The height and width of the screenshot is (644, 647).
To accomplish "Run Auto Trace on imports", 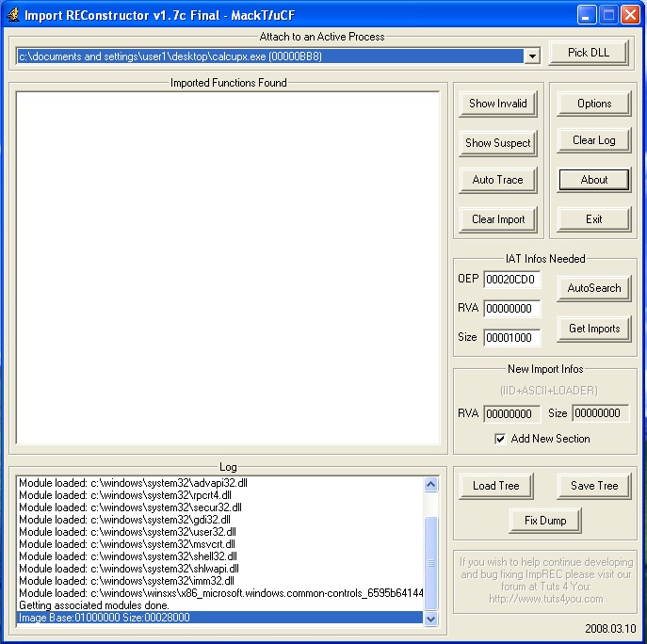I will pos(497,180).
